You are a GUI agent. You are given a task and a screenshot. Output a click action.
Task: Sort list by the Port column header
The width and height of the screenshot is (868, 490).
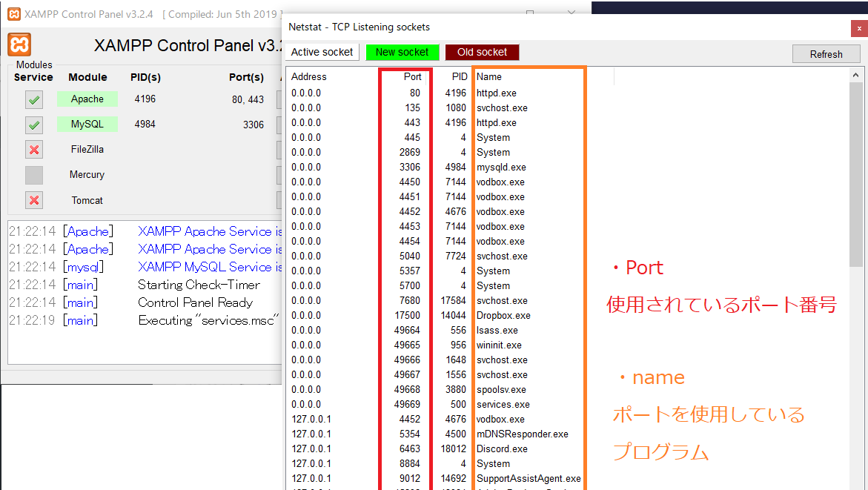tap(412, 76)
